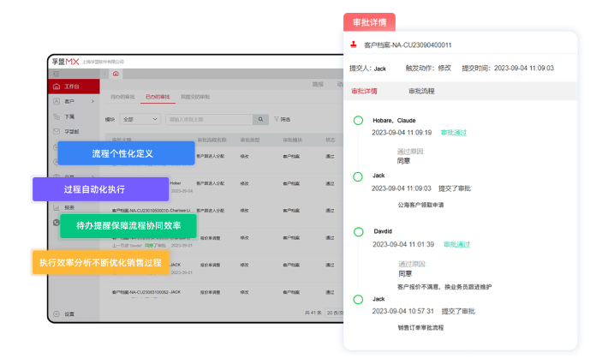Click the home tab icon at top
The image size is (614, 364).
click(x=116, y=74)
